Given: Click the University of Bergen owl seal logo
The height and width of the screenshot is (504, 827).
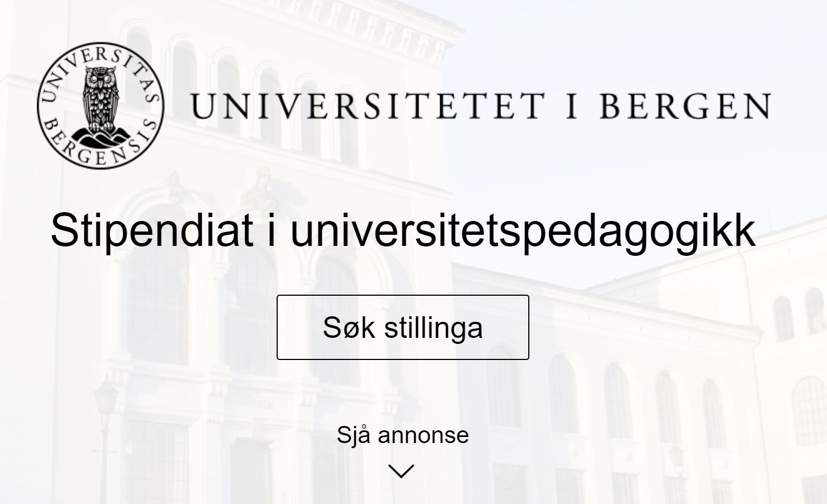Looking at the screenshot, I should click(x=100, y=106).
